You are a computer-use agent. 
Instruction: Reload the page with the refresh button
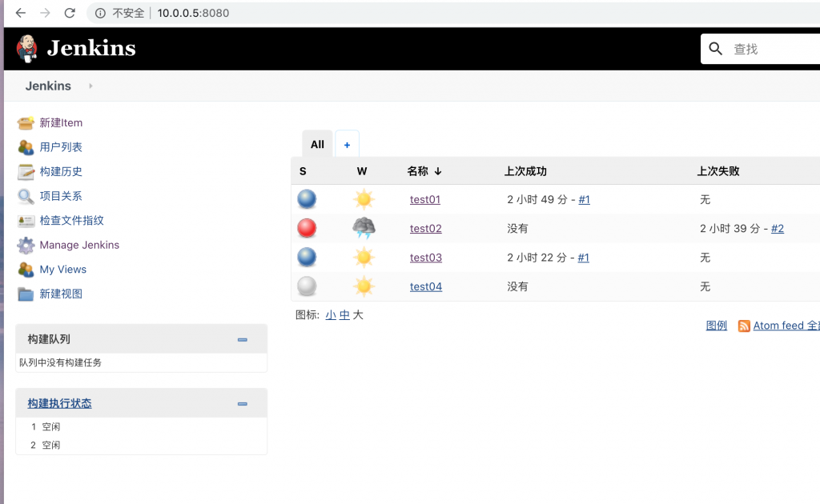[70, 13]
